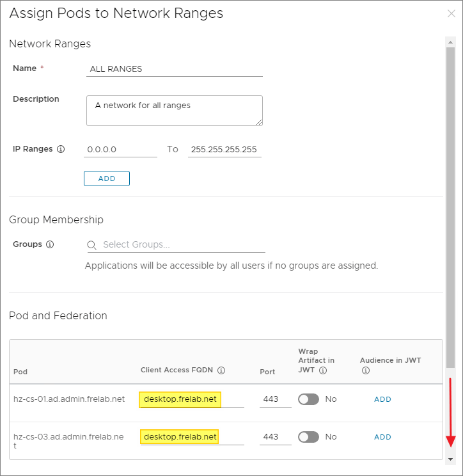Click the info icon beside Groups label
The height and width of the screenshot is (476, 463).
[x=50, y=244]
